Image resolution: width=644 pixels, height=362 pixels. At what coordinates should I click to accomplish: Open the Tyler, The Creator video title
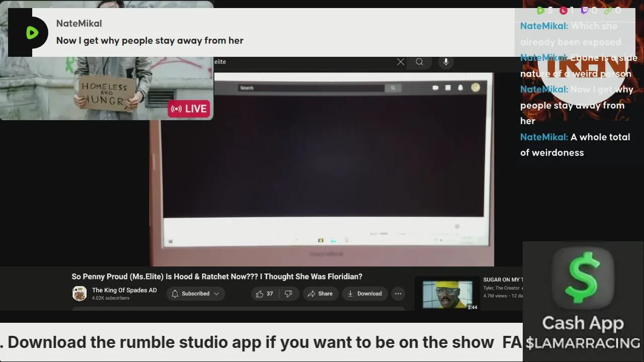[x=502, y=280]
